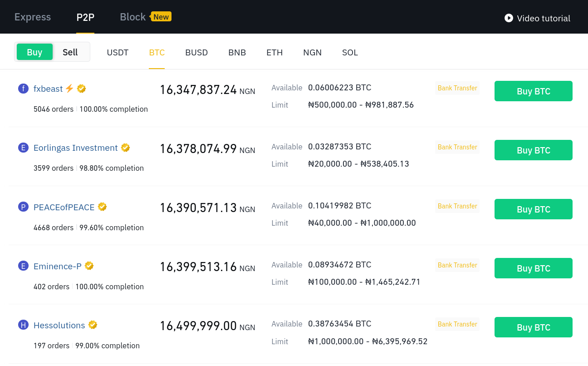
Task: Open Eorlingas Investment's merchant profile
Action: coord(76,148)
